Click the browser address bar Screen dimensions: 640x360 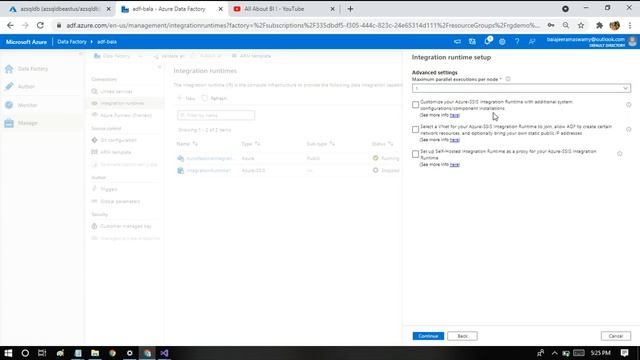[302, 25]
